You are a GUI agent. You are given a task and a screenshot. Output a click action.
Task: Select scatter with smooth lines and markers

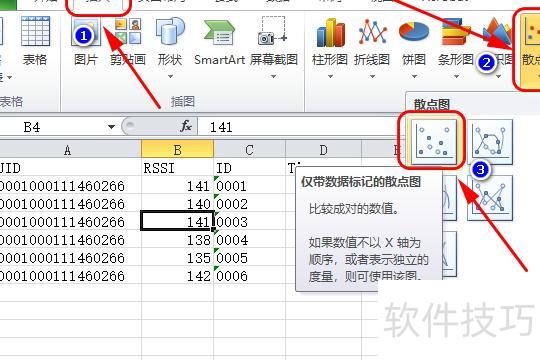[490, 141]
